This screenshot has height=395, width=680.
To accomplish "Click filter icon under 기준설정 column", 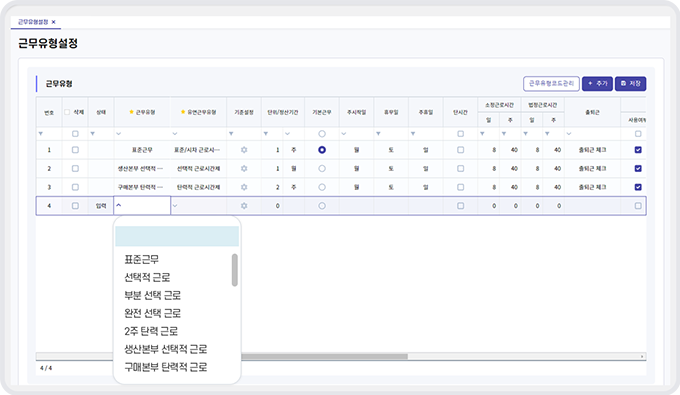I will (x=231, y=134).
